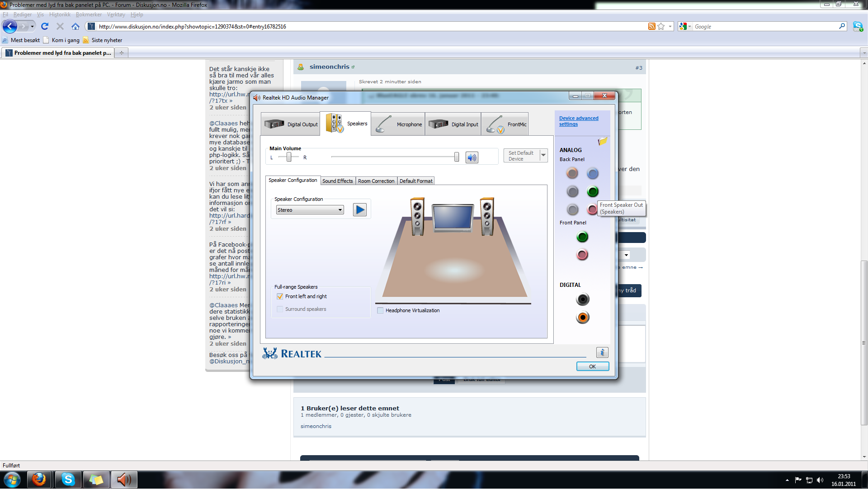Click Set Default Device button
Viewport: 868px width, 490px height.
pyautogui.click(x=521, y=156)
